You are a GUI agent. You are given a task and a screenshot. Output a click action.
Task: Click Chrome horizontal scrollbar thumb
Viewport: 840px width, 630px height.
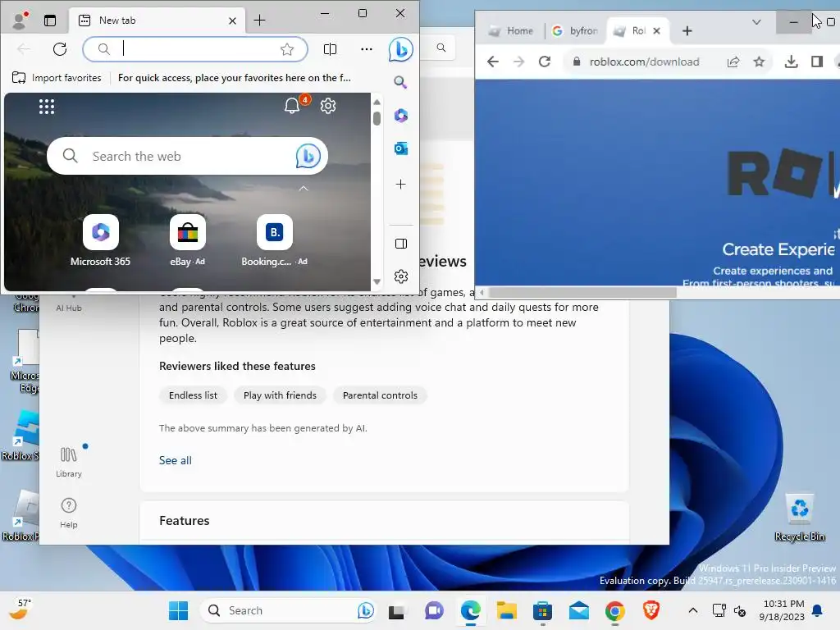coord(583,293)
